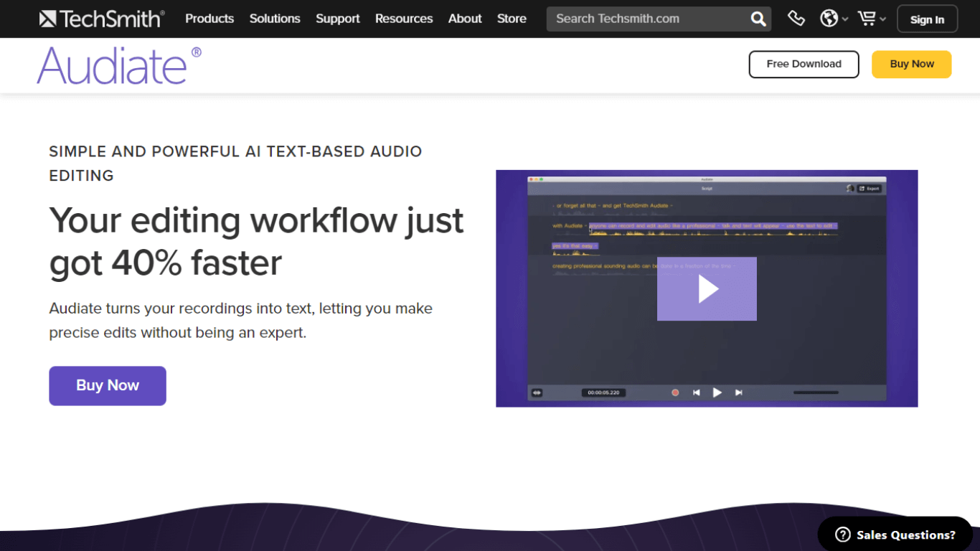Click the phone contact icon
The height and width of the screenshot is (551, 980).
pos(796,19)
